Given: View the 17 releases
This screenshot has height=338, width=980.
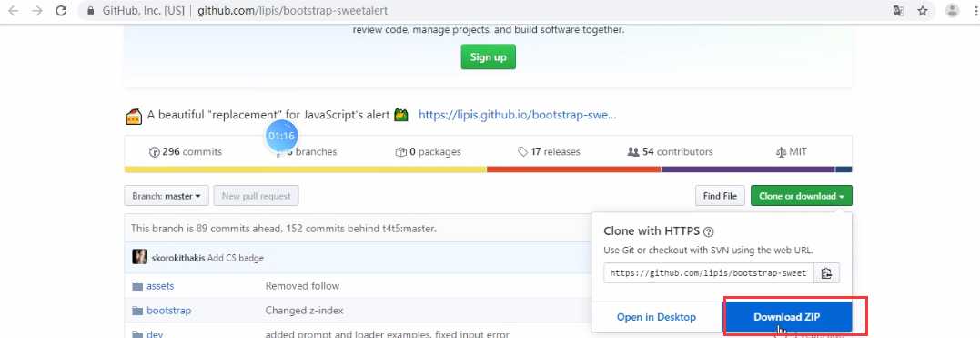Looking at the screenshot, I should click(549, 151).
